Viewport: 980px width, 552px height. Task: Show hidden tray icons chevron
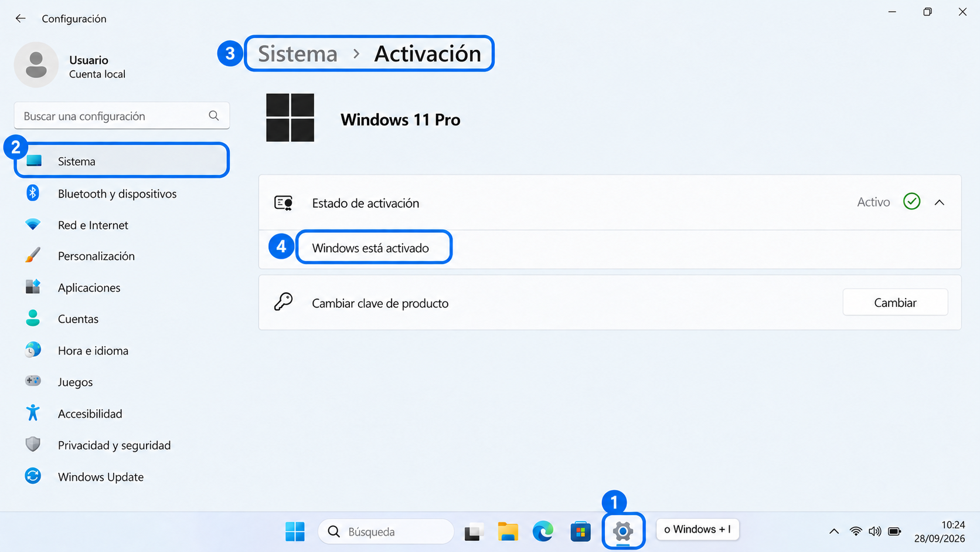[x=834, y=531]
